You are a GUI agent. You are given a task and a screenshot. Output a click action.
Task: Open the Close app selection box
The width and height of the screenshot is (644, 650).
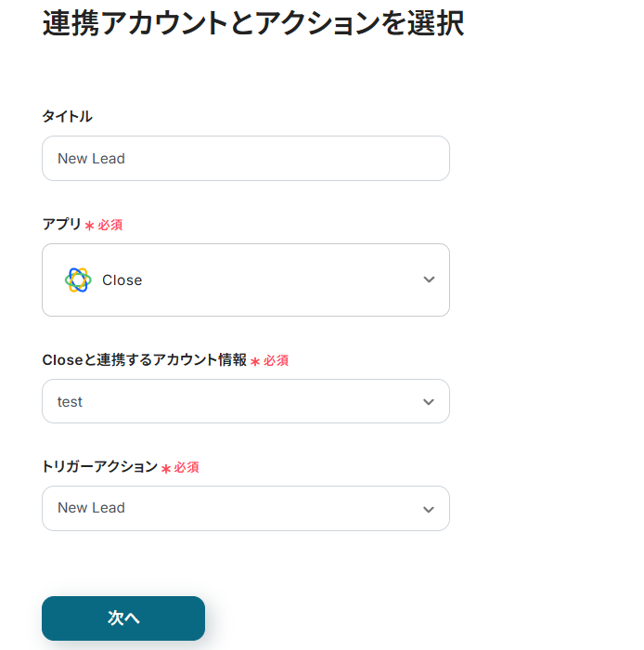coord(245,279)
